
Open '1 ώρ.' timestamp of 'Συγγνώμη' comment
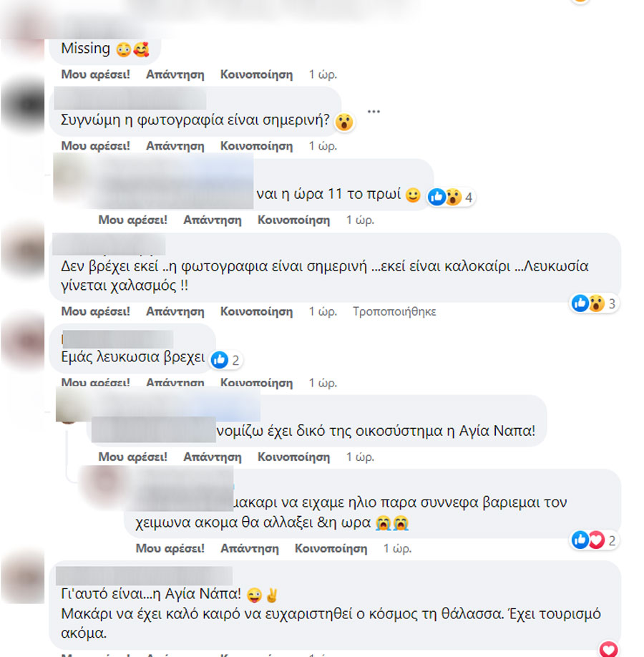pos(323,146)
